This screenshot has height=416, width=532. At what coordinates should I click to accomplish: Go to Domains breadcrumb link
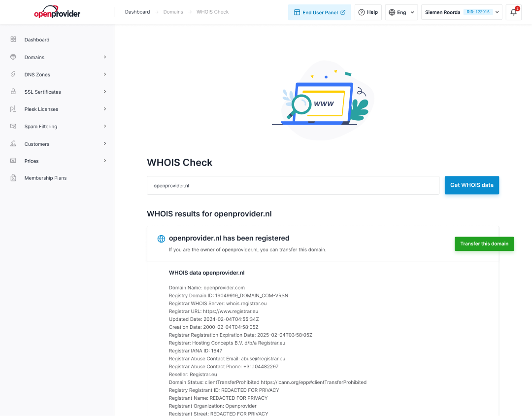click(x=173, y=12)
